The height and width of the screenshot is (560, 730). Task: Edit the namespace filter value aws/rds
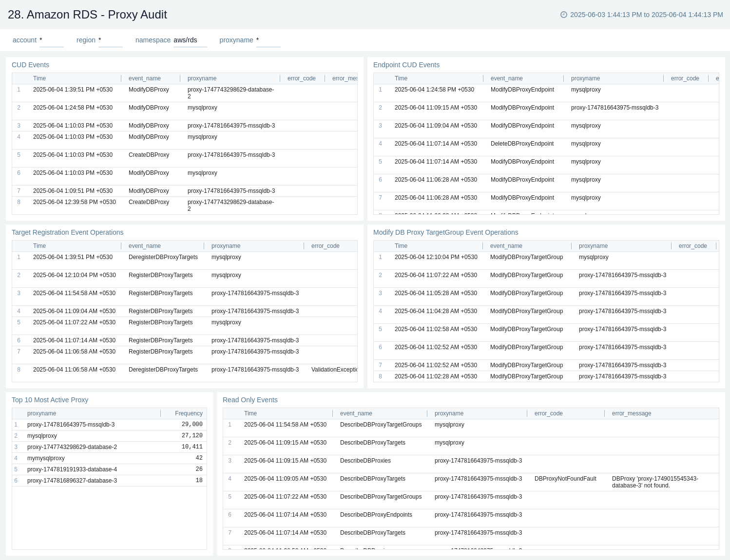coord(190,40)
